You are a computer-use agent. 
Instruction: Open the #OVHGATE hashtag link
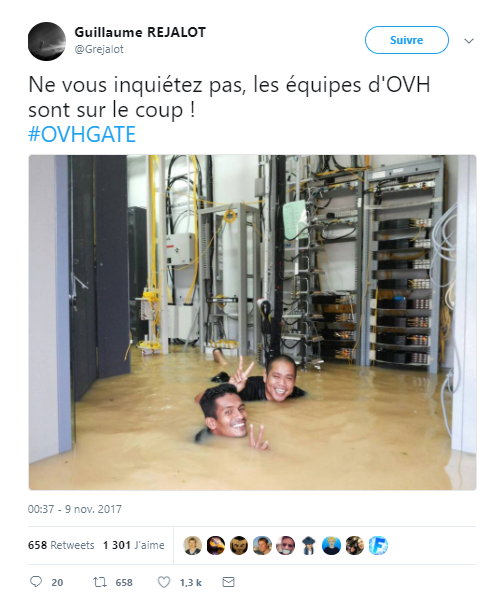pos(82,134)
